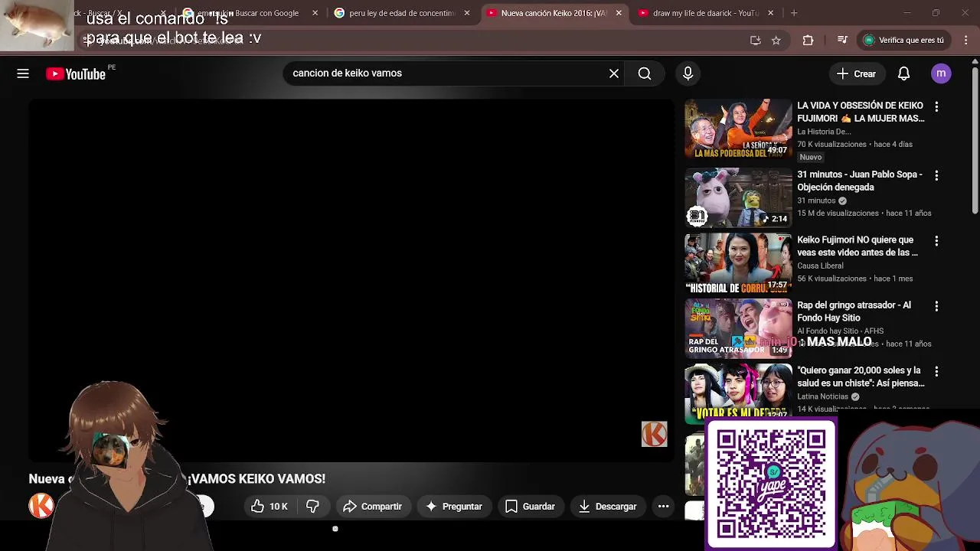980x551 pixels.
Task: Open the Rap del gringo atrasador thumbnail
Action: click(x=738, y=328)
